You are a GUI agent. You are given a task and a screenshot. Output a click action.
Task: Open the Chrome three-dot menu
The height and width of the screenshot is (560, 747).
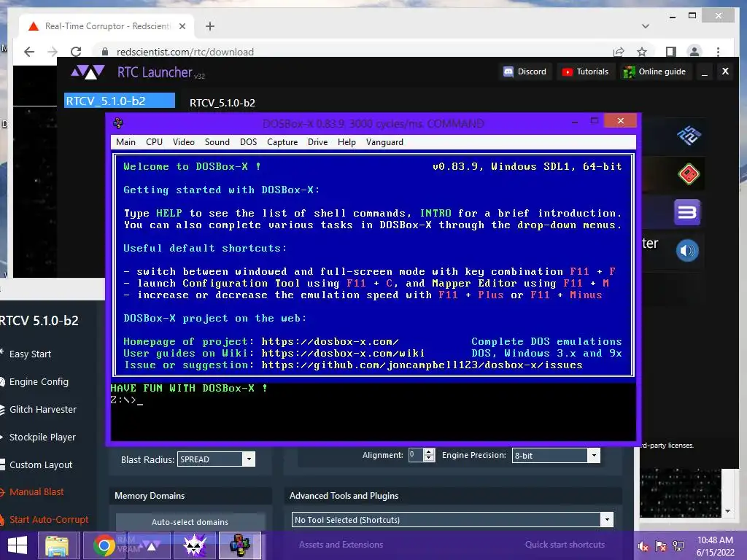click(x=718, y=52)
